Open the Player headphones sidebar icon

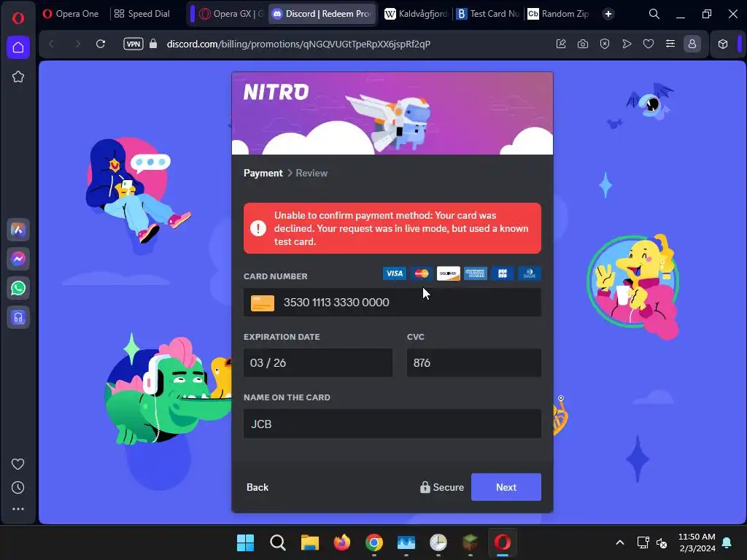pos(18,317)
